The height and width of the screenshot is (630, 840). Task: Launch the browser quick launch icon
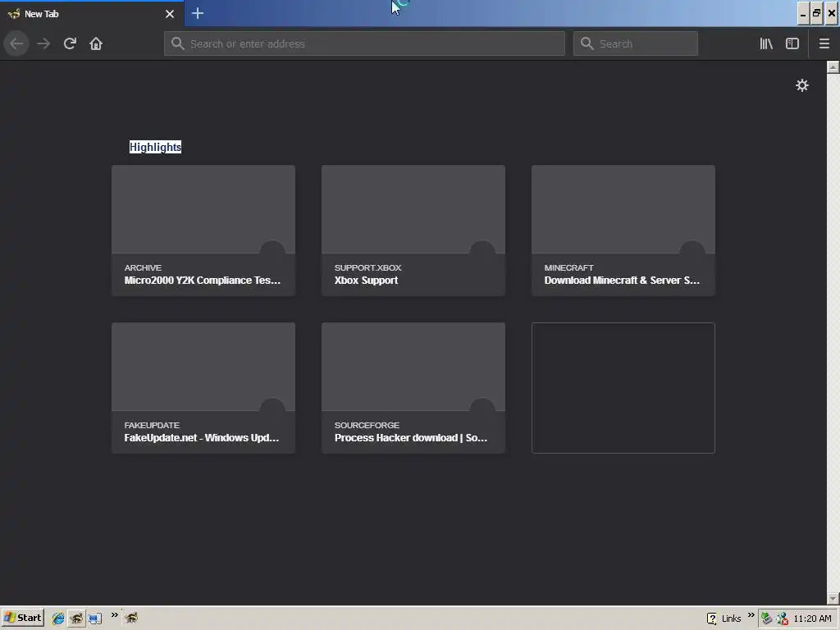click(76, 619)
